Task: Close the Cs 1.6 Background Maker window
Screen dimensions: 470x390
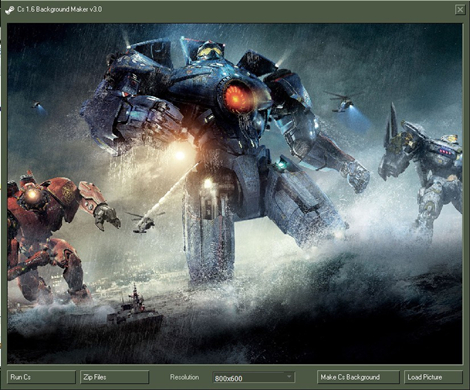Action: [460, 10]
